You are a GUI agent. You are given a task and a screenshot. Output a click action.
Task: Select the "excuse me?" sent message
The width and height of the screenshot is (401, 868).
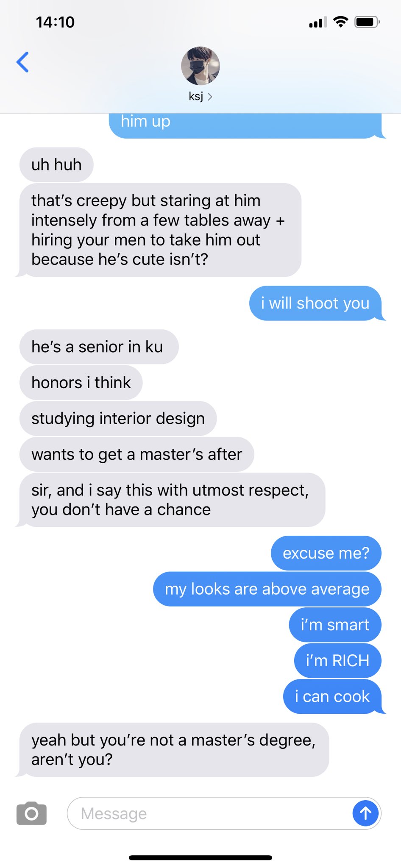point(326,553)
